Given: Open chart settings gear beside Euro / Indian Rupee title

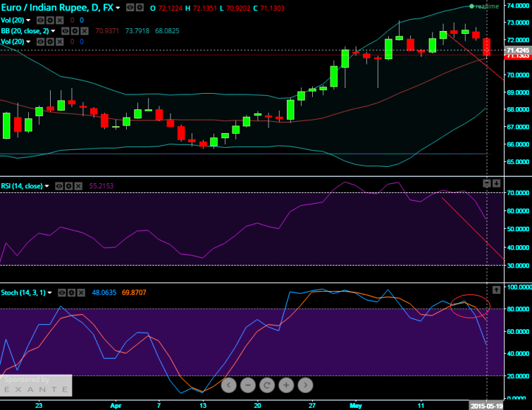Looking at the screenshot, I should [x=140, y=8].
